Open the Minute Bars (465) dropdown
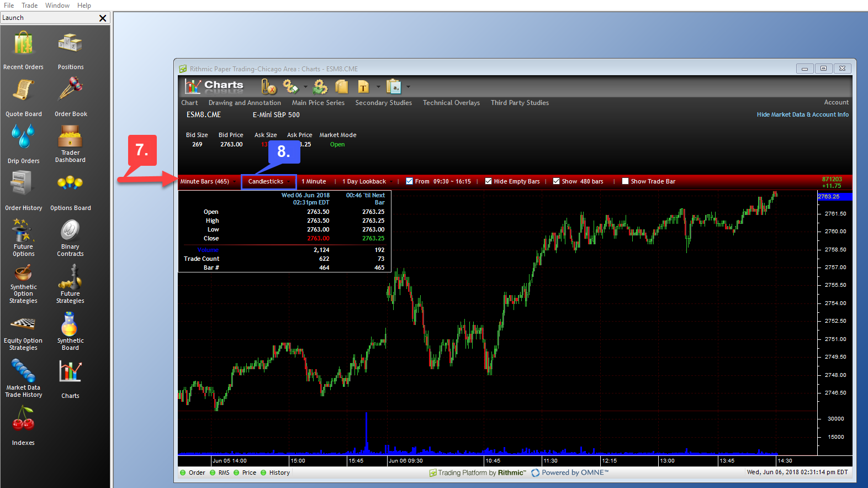Image resolution: width=868 pixels, height=488 pixels. [208, 181]
